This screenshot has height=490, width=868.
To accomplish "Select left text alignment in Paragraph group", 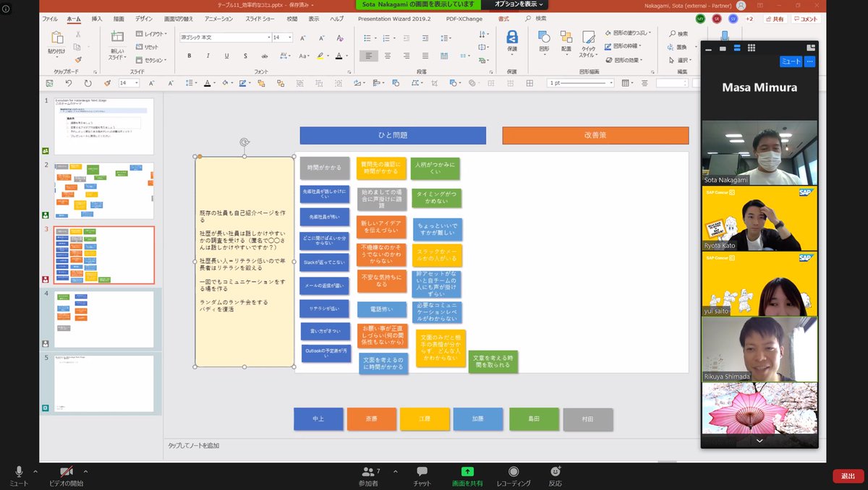I will coord(369,55).
